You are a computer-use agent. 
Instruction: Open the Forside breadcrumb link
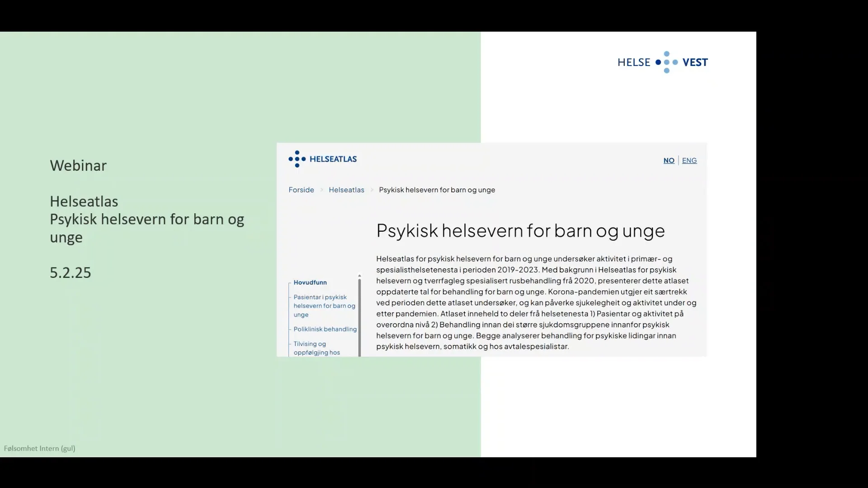point(301,190)
